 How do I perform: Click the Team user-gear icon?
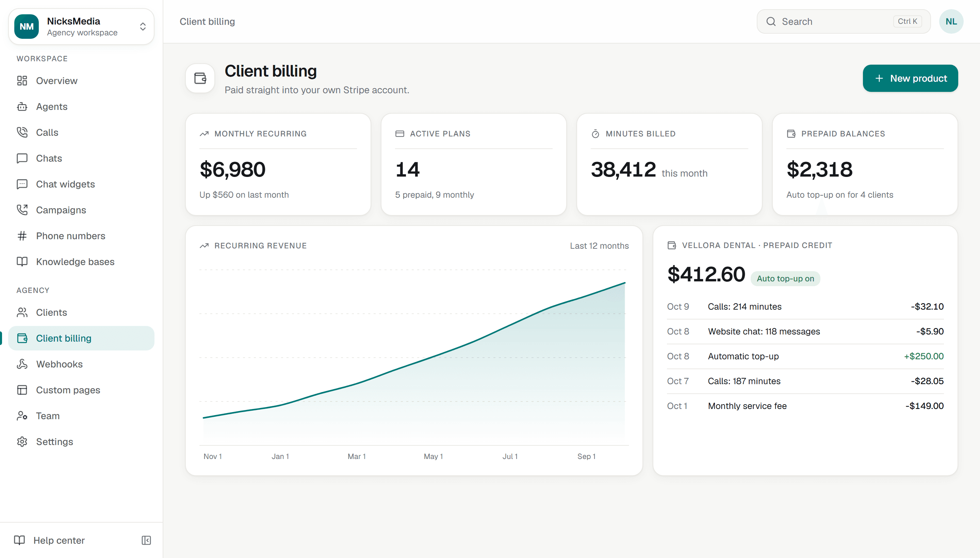22,416
